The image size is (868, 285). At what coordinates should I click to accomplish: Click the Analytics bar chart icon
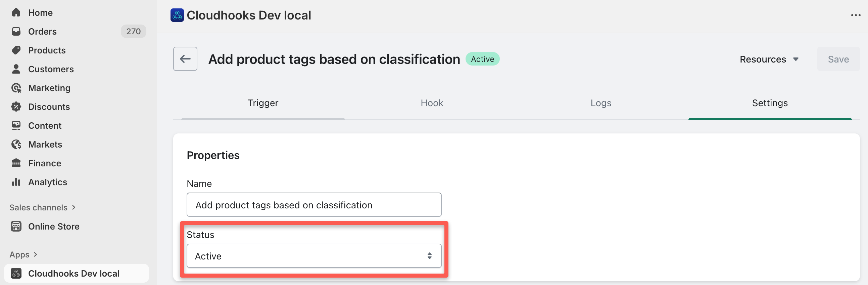(16, 182)
